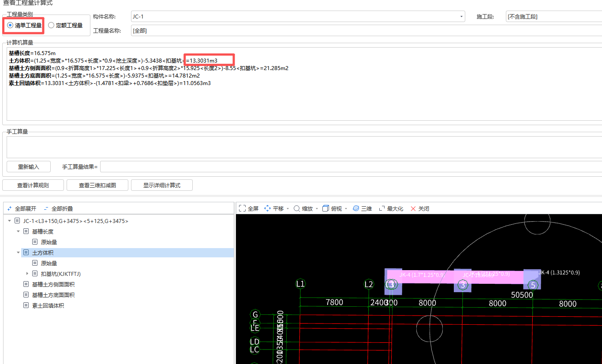Select the 土方体积 tree item
The width and height of the screenshot is (602, 364).
coord(43,253)
